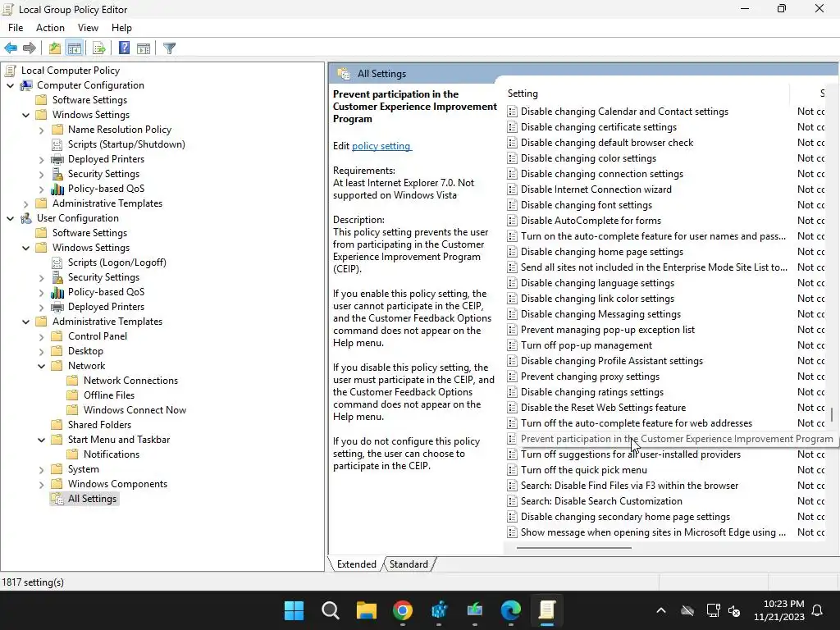Expand the System node
Screen dimensions: 840x630
(x=41, y=469)
